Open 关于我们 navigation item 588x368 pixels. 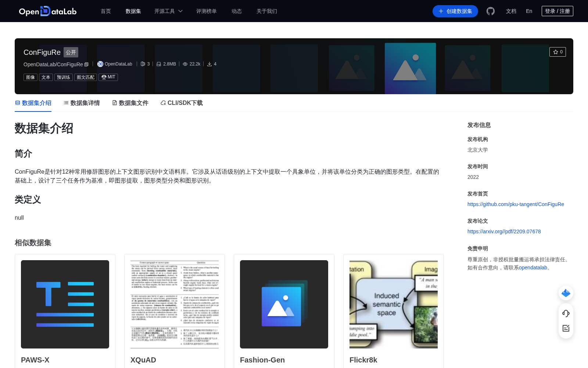(267, 11)
